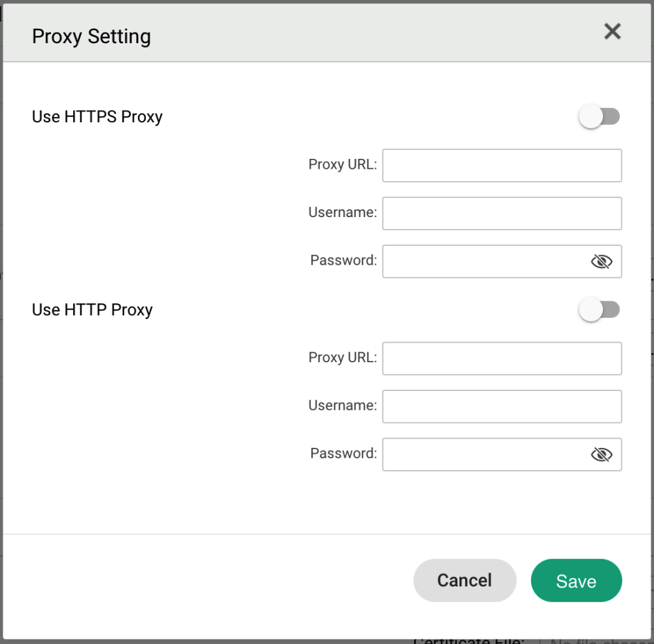Click the Password label under HTTP

click(343, 454)
